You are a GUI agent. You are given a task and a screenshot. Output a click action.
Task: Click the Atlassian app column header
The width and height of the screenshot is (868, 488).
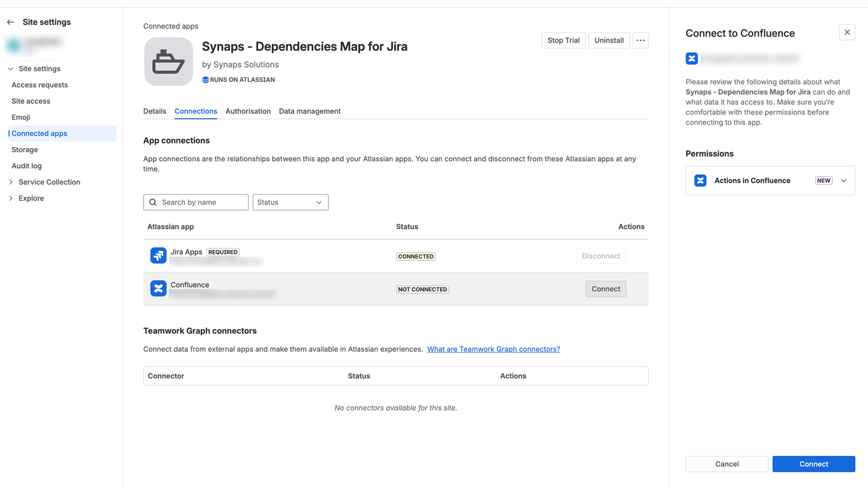pyautogui.click(x=170, y=227)
